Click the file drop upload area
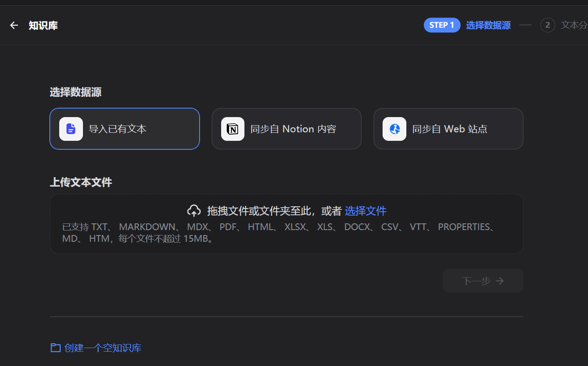 point(287,224)
